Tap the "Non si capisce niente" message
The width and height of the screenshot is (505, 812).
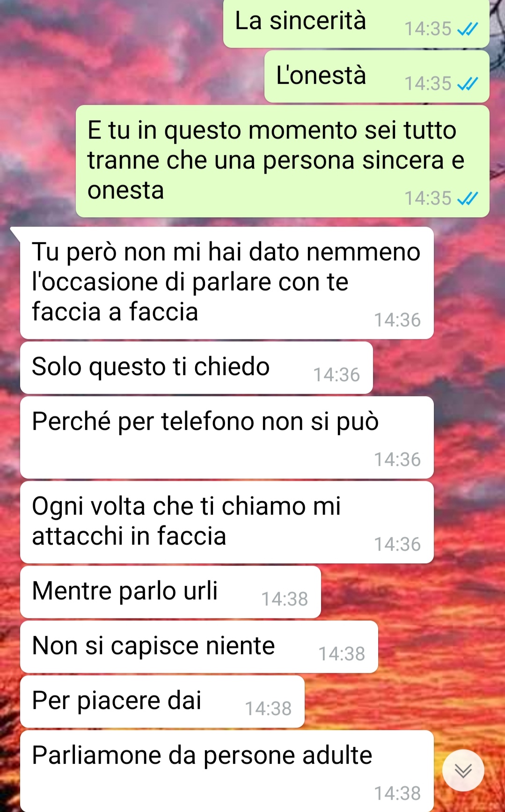pyautogui.click(x=199, y=647)
